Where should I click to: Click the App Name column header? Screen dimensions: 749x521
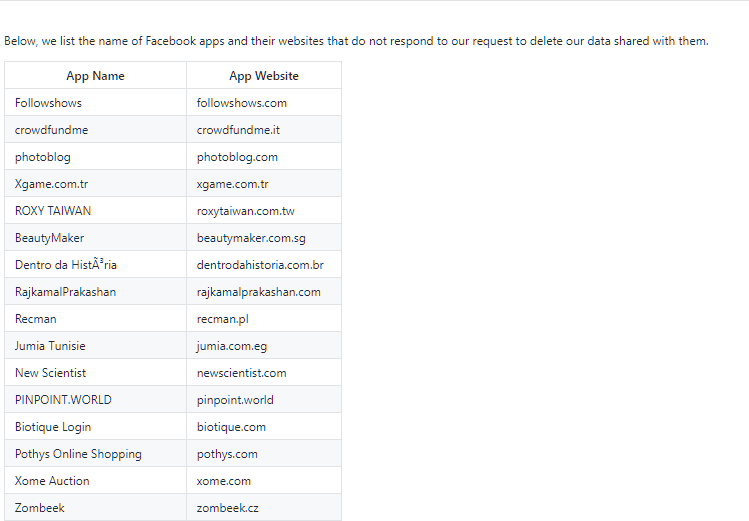pyautogui.click(x=96, y=75)
